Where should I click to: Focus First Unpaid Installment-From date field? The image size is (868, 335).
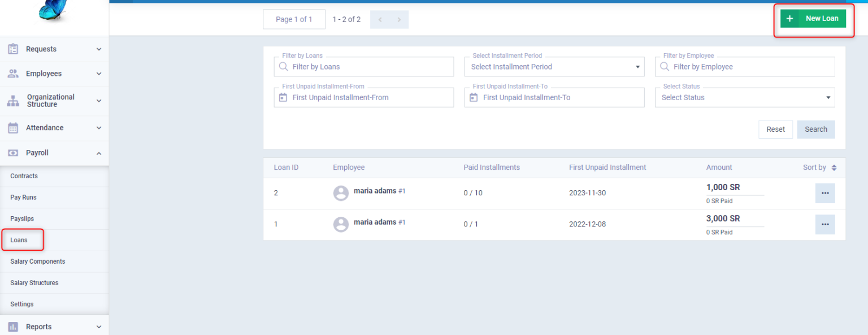click(x=364, y=97)
